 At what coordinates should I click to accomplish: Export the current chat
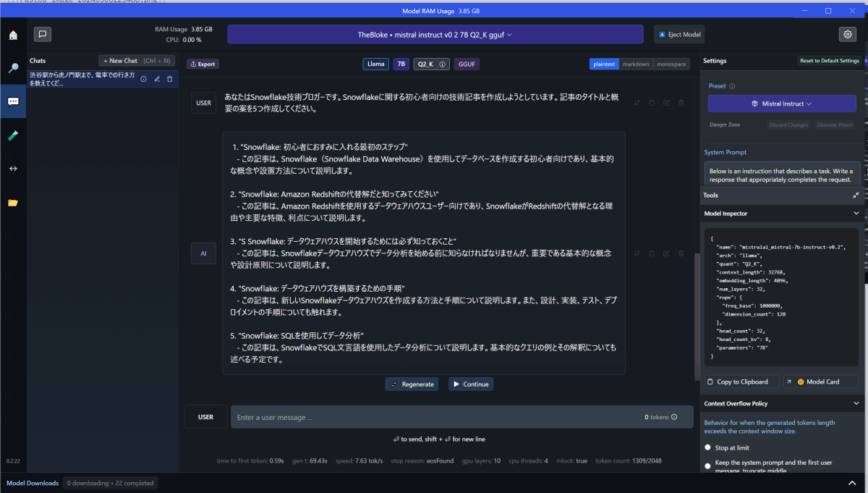(203, 64)
